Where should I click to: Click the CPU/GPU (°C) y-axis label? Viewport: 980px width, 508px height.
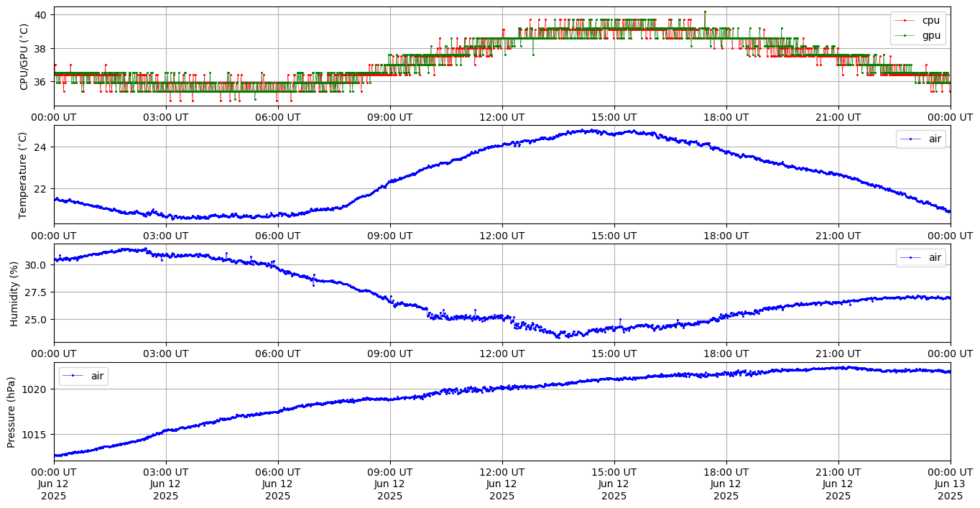(x=24, y=57)
